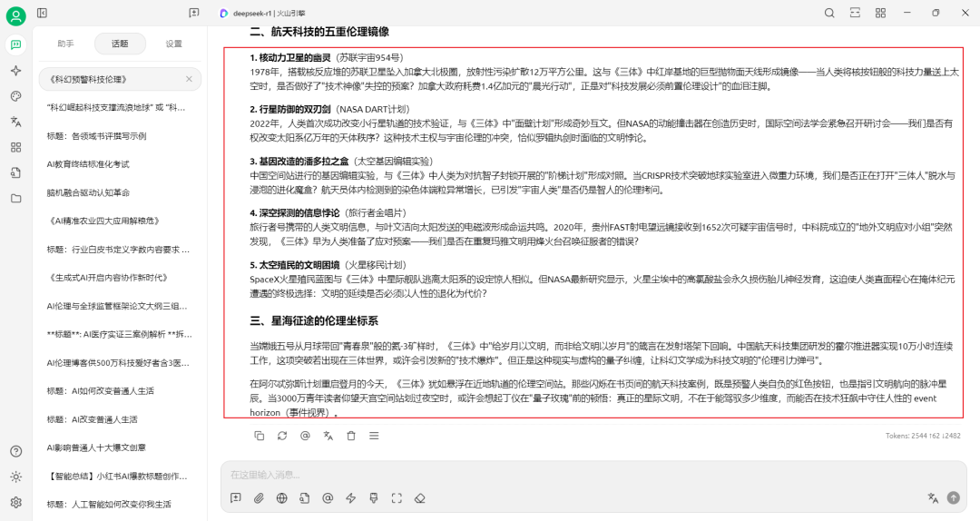Translate input text icon near send
Image resolution: width=980 pixels, height=521 pixels.
(x=933, y=498)
